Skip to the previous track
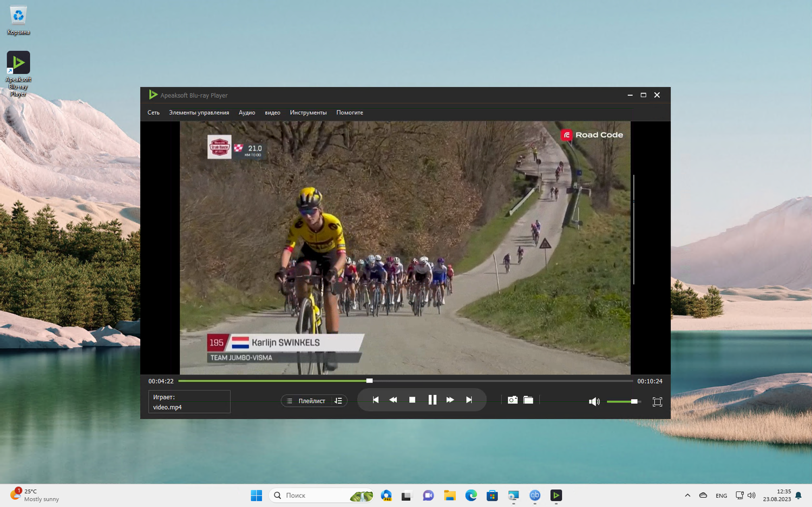The height and width of the screenshot is (507, 812). 375,400
